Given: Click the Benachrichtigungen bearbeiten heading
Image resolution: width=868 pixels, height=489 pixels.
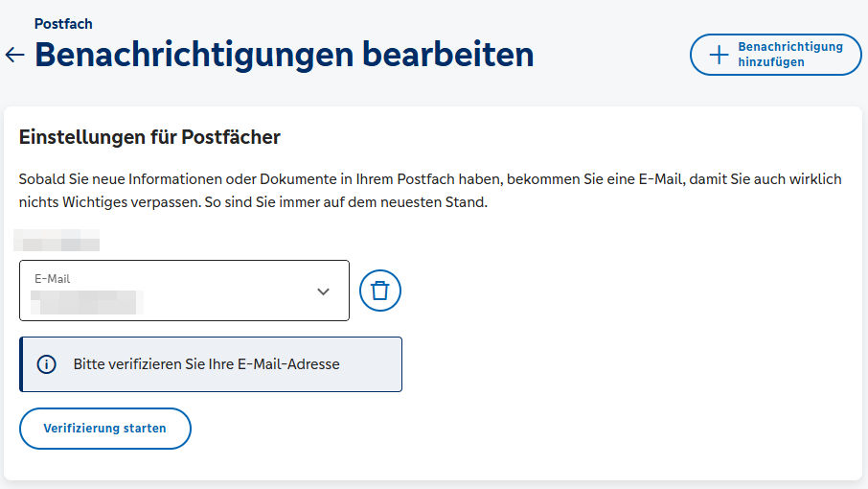Looking at the screenshot, I should [x=284, y=55].
